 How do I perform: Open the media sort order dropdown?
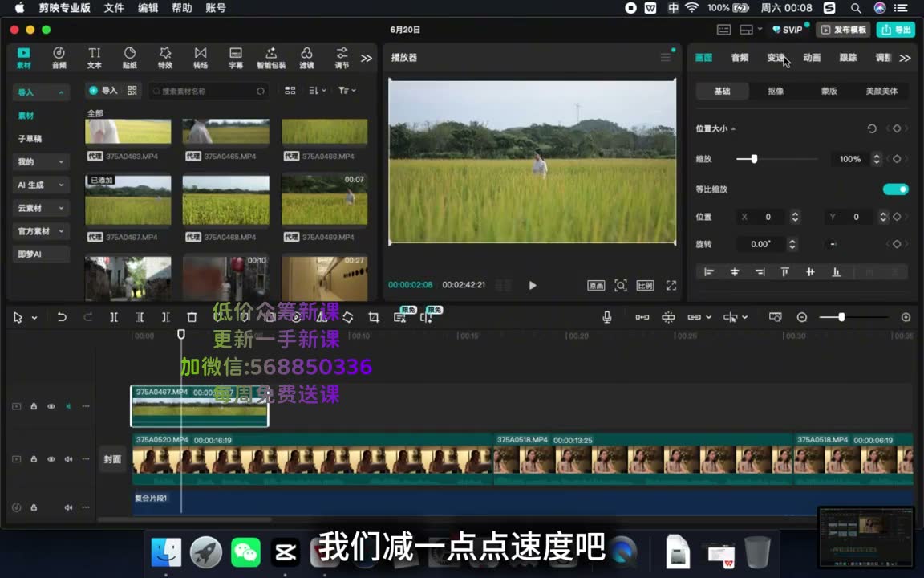(318, 90)
